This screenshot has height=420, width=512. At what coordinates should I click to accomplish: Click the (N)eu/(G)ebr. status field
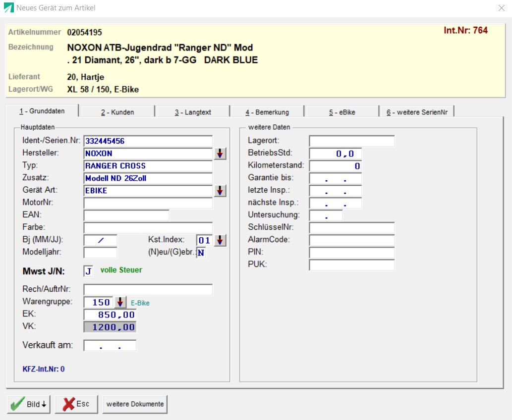201,253
